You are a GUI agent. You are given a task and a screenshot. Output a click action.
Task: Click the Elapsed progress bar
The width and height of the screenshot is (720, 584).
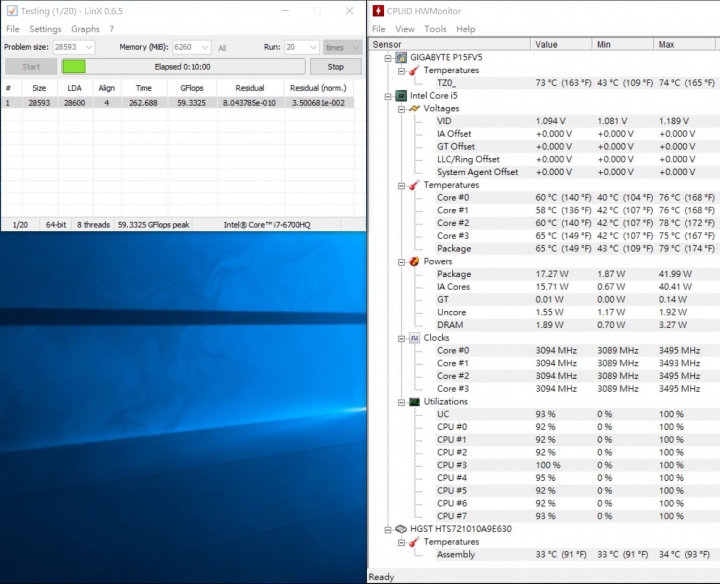pos(184,67)
